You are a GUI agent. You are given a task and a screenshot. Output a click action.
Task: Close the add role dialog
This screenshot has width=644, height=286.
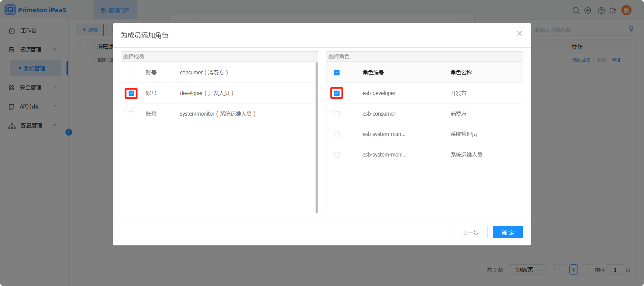[x=519, y=33]
